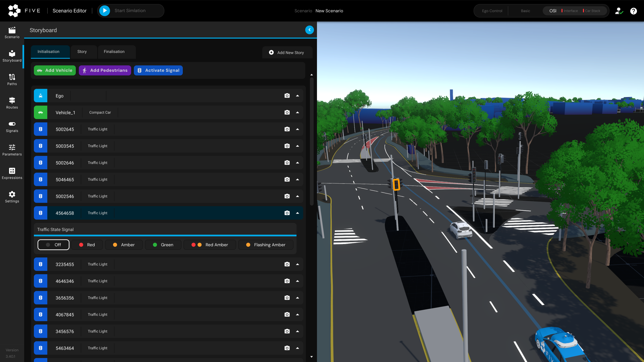Switch to Basic mode

pyautogui.click(x=525, y=11)
